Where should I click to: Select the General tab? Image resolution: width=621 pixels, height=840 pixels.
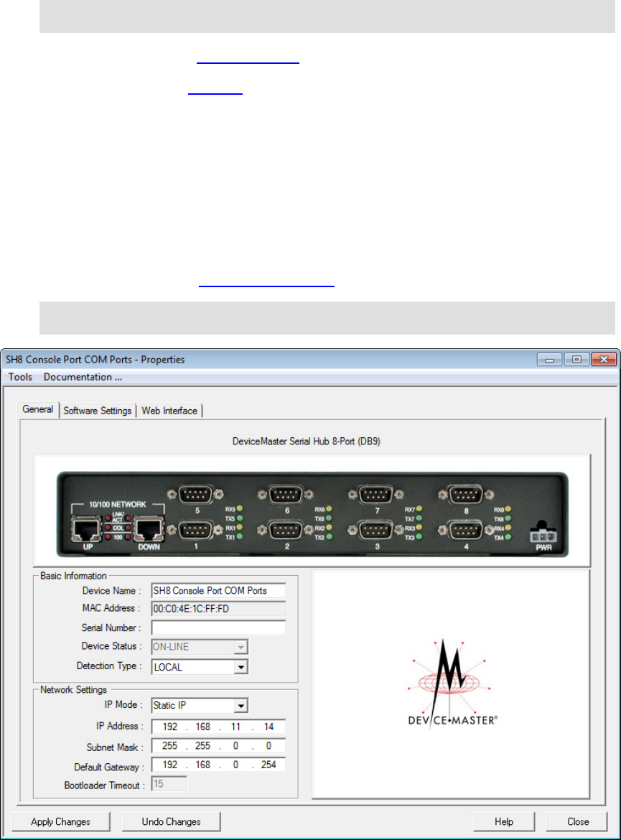pyautogui.click(x=37, y=409)
